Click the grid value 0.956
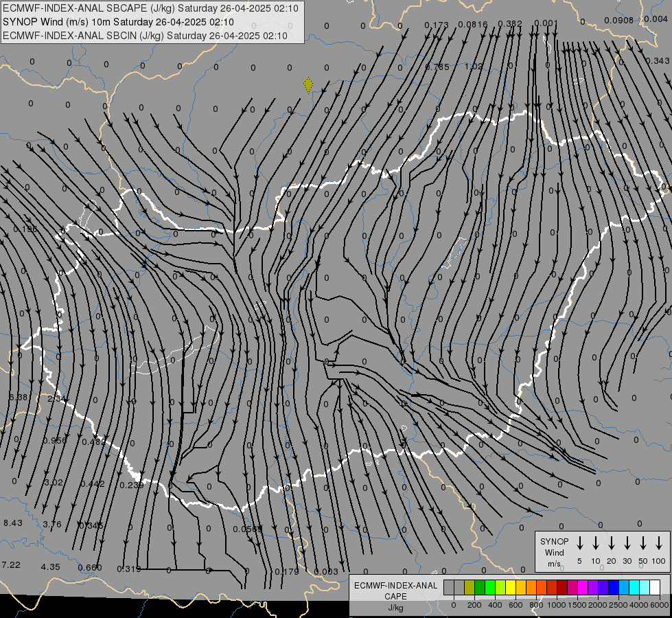This screenshot has width=672, height=618. (x=55, y=440)
